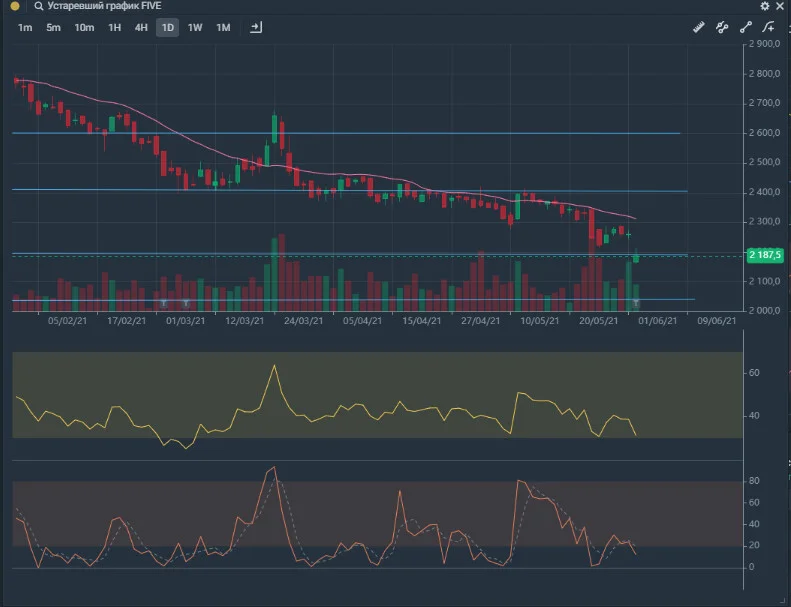Switch chart to 4H timeframe

(x=141, y=28)
